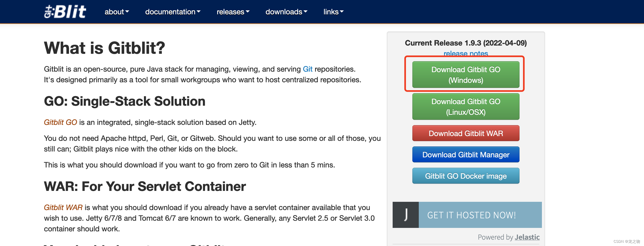Screen dimensions: 644x246
Task: Click Download Gitblit GO (Windows) button
Action: pos(465,75)
